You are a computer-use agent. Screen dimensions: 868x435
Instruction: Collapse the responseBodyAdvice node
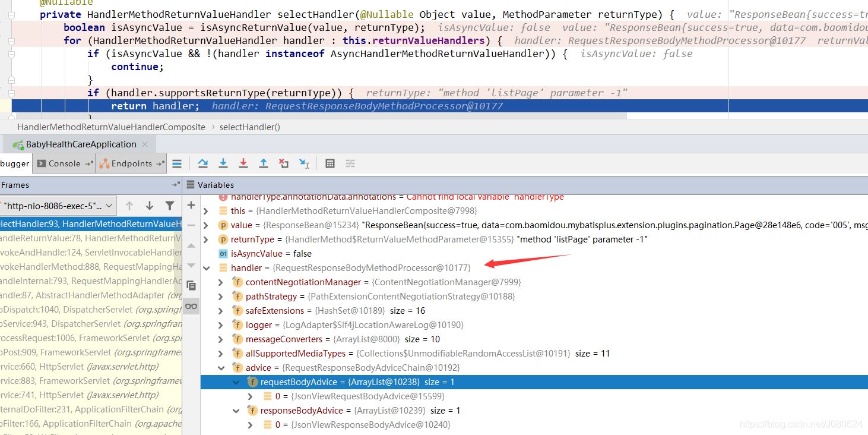(236, 411)
